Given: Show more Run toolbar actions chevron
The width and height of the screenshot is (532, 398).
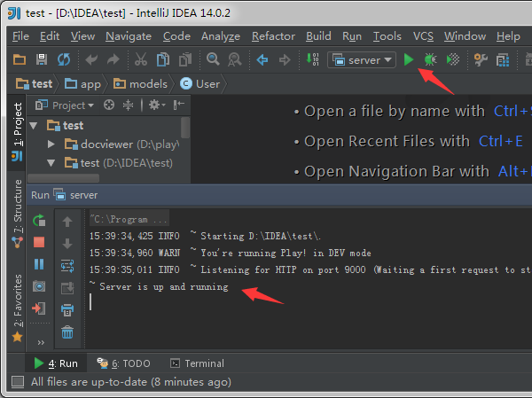Looking at the screenshot, I should 41,342.
